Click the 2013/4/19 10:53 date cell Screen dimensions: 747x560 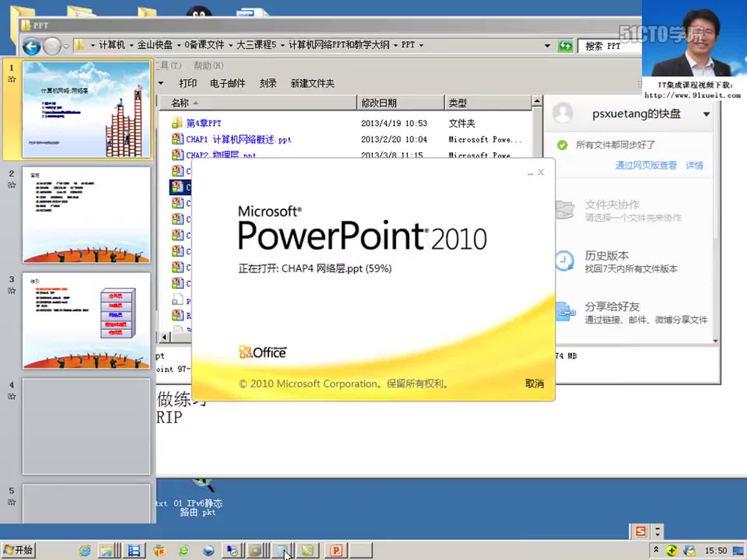point(394,123)
